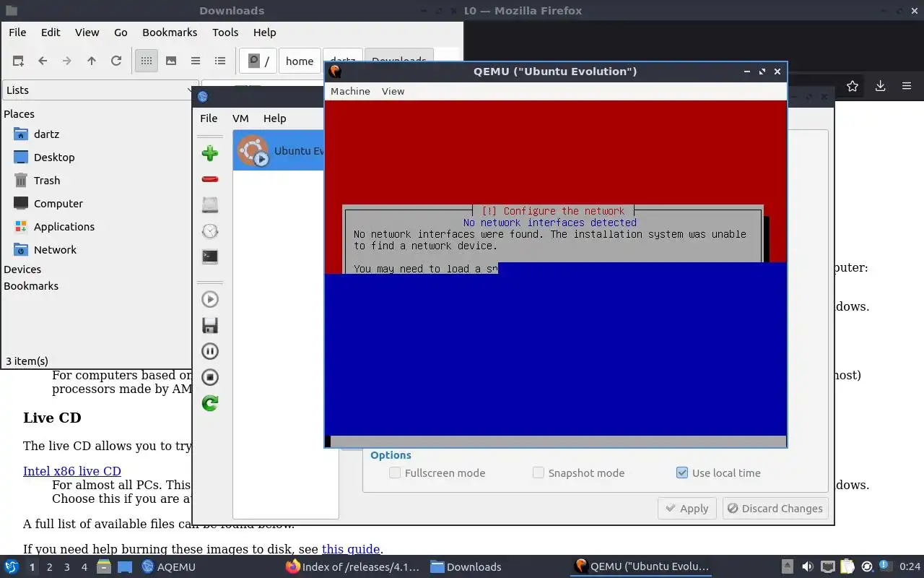This screenshot has width=924, height=578.
Task: Bookmark the page with Firefox star icon
Action: 853,86
